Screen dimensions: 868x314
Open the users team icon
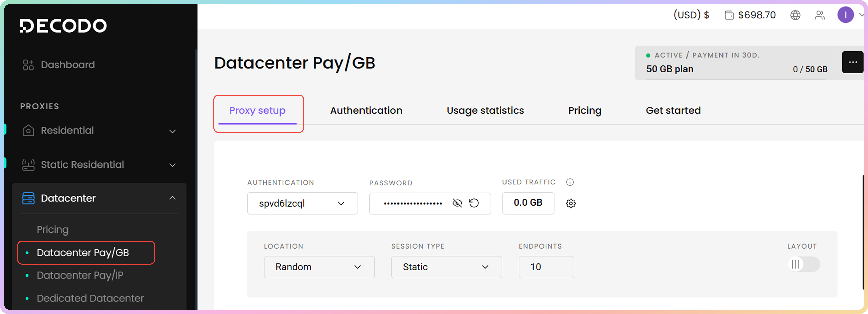coord(819,15)
